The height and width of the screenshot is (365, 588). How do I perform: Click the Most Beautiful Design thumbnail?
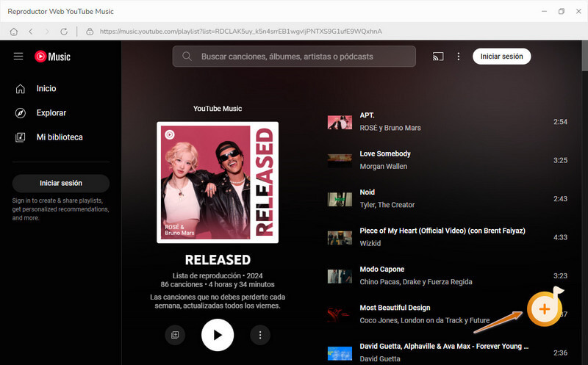point(340,315)
